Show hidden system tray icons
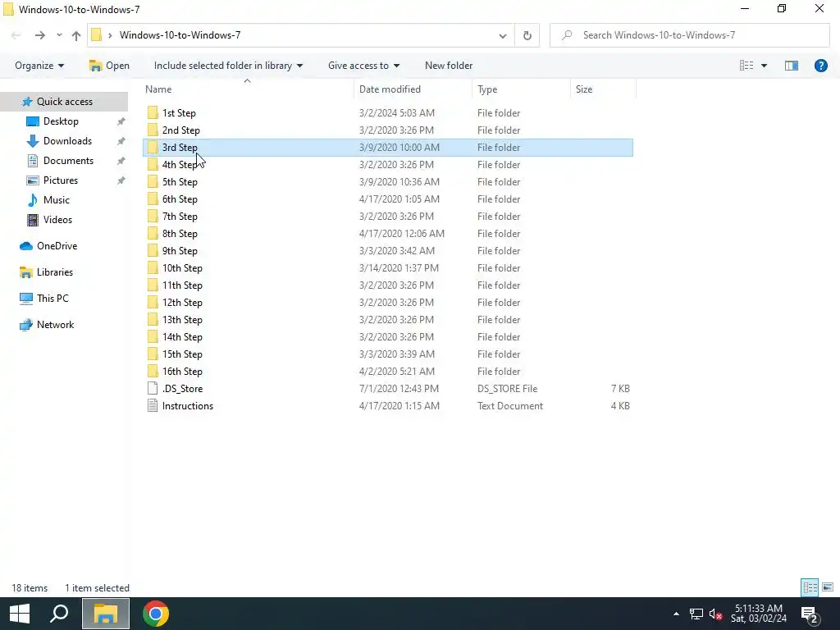Image resolution: width=840 pixels, height=630 pixels. click(676, 614)
